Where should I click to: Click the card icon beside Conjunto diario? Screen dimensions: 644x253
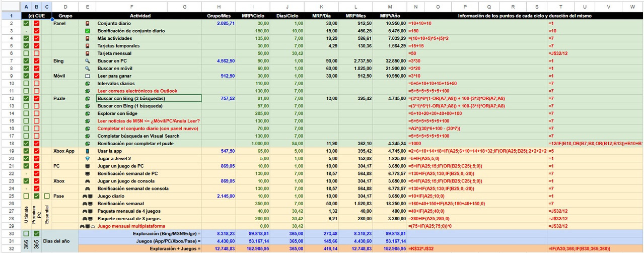(87, 24)
